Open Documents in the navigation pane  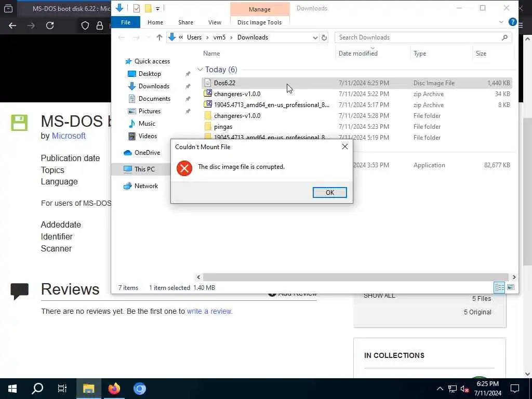point(154,99)
